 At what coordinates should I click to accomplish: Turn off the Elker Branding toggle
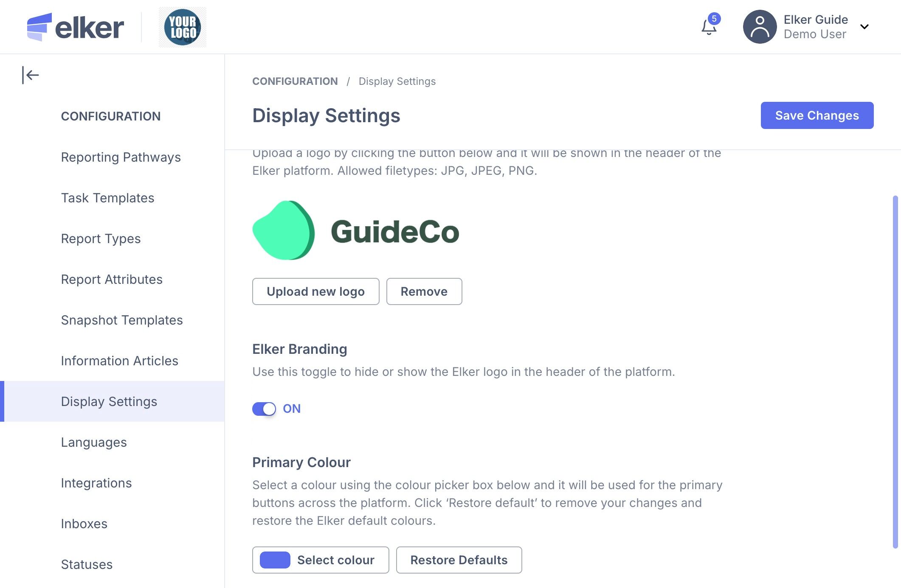coord(264,409)
